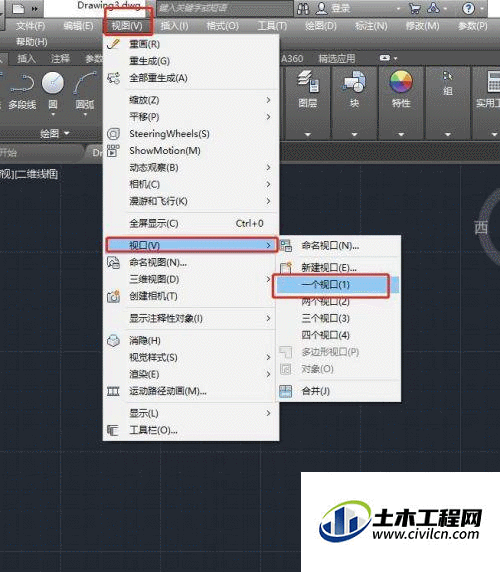The width and height of the screenshot is (500, 572).
Task: Select the Circle (圆) drawing tool
Action: tap(53, 91)
